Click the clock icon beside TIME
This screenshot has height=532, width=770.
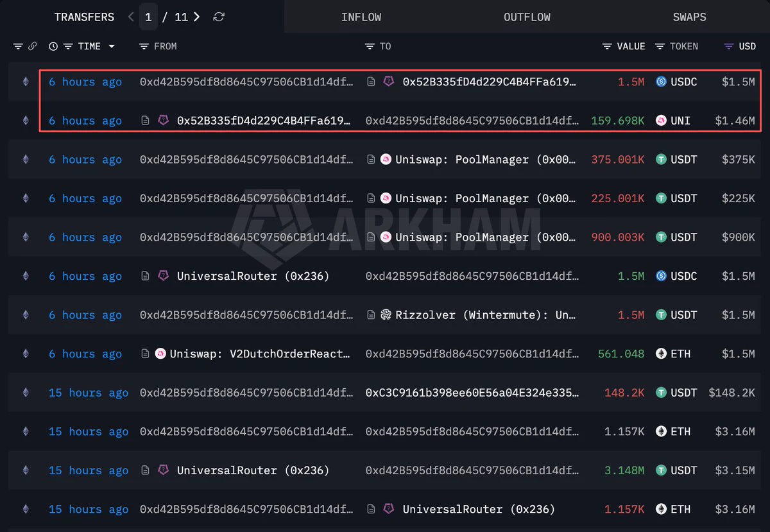click(53, 46)
